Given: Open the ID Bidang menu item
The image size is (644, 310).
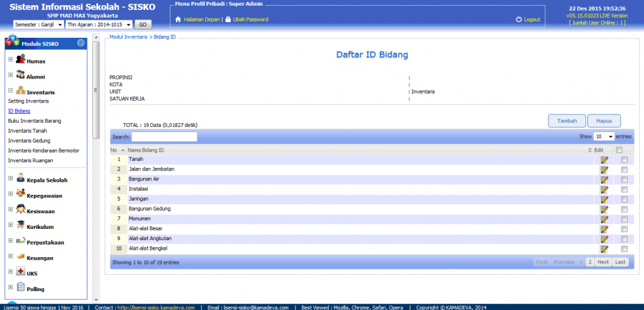Looking at the screenshot, I should click(19, 111).
